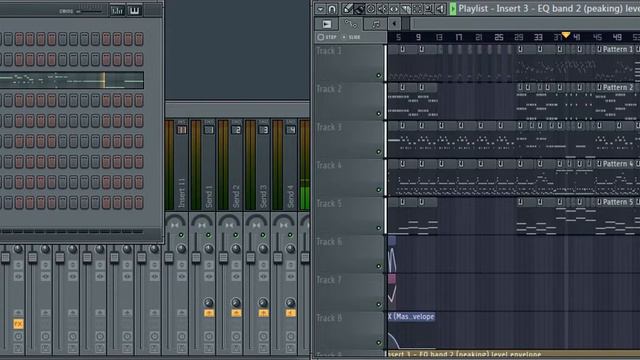Click the Playlist title text

pos(549,9)
